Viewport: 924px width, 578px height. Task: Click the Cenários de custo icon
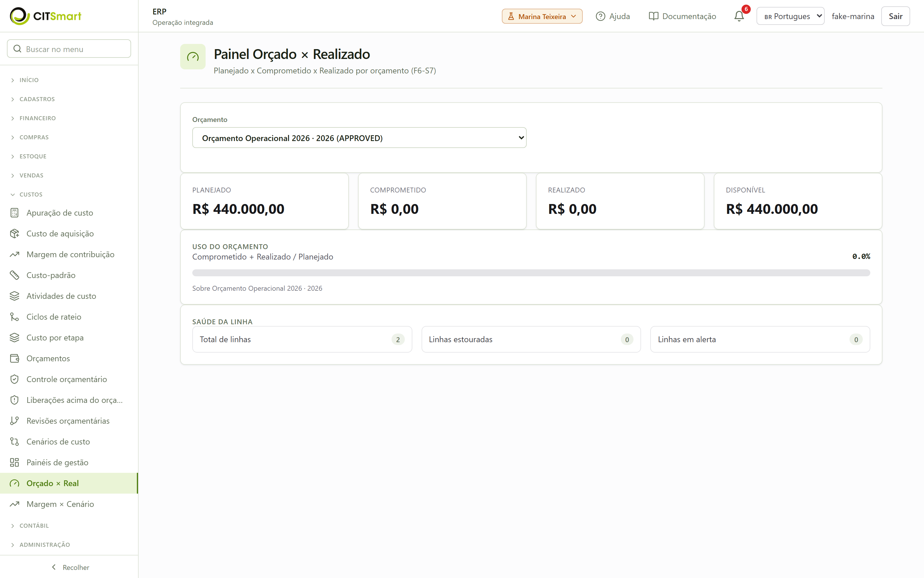point(14,442)
